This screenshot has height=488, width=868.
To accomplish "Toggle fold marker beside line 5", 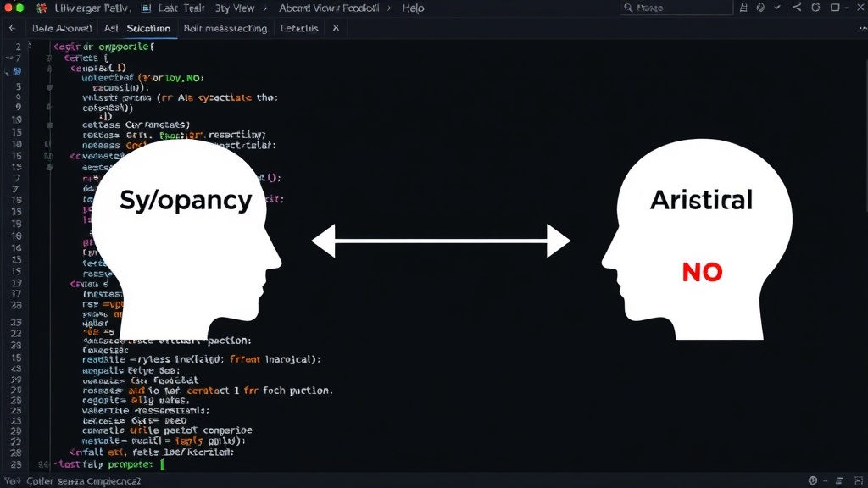I will [x=49, y=87].
